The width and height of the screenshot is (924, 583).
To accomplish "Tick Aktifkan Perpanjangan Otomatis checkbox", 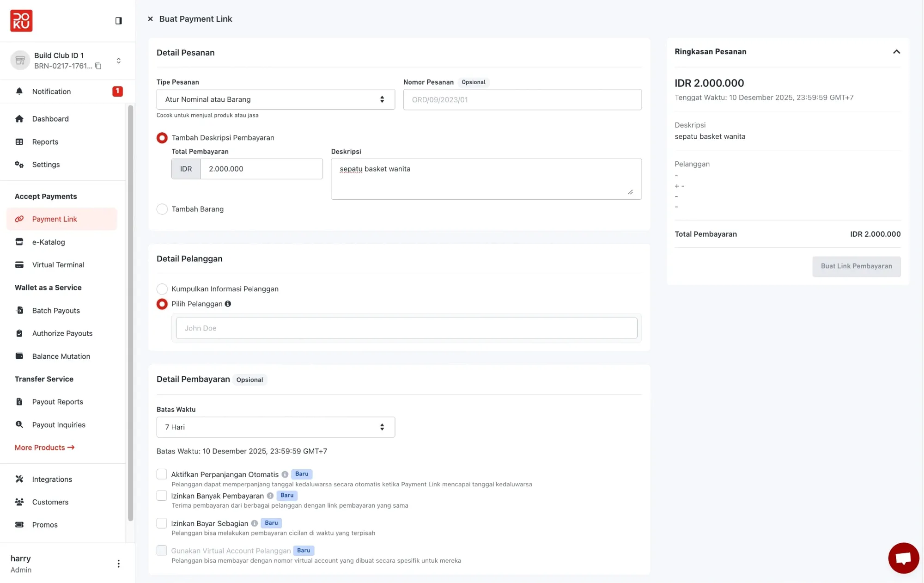I will coord(162,474).
